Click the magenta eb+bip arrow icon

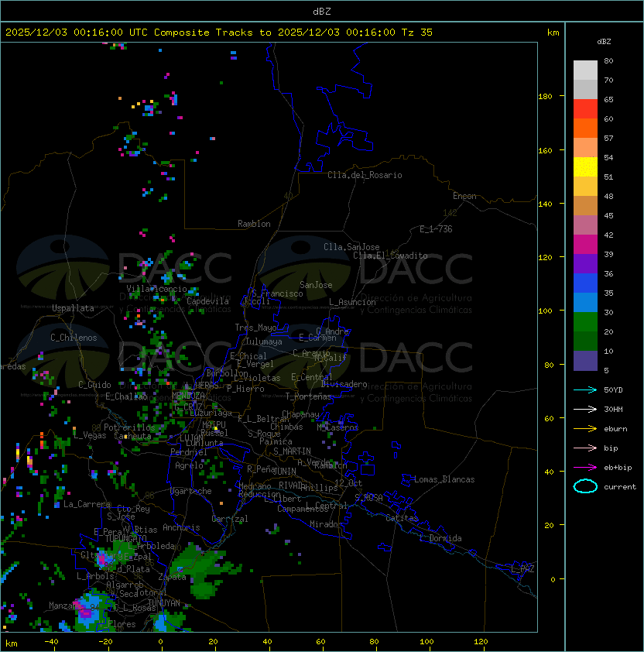(x=585, y=468)
